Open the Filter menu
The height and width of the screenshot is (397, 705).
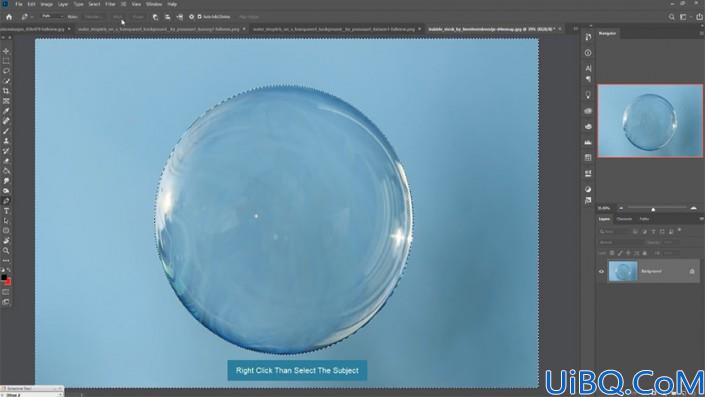pos(110,4)
